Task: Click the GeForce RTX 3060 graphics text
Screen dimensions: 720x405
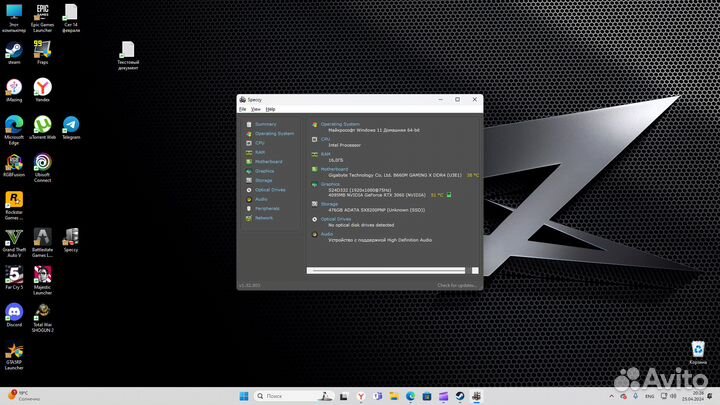Action: point(377,195)
